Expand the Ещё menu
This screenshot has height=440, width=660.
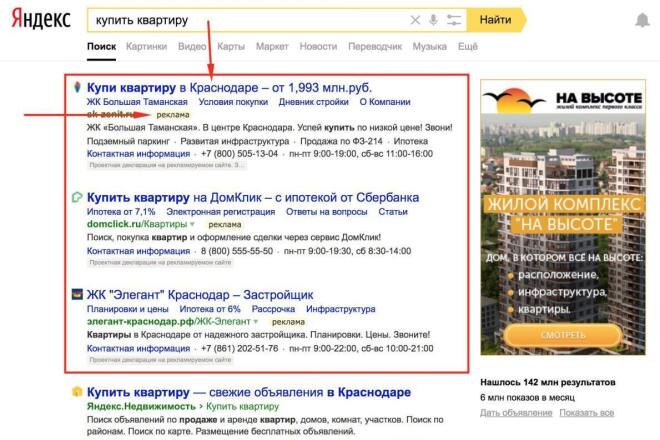coord(468,47)
